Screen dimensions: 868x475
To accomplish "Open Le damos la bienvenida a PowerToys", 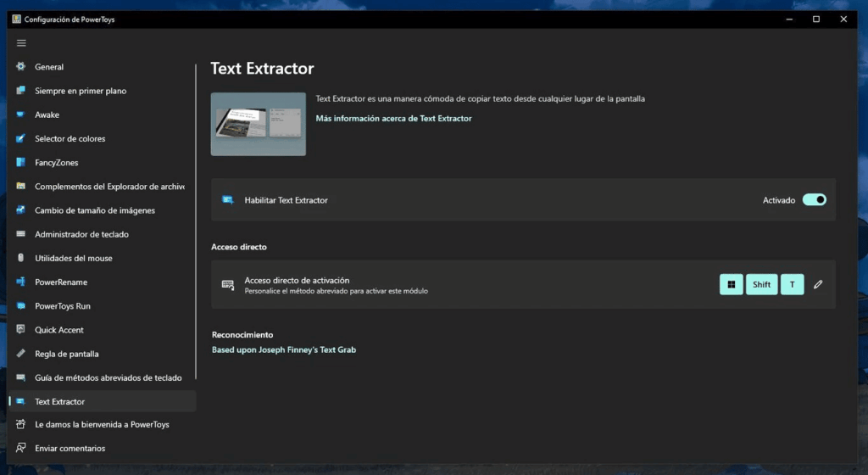I will tap(102, 424).
